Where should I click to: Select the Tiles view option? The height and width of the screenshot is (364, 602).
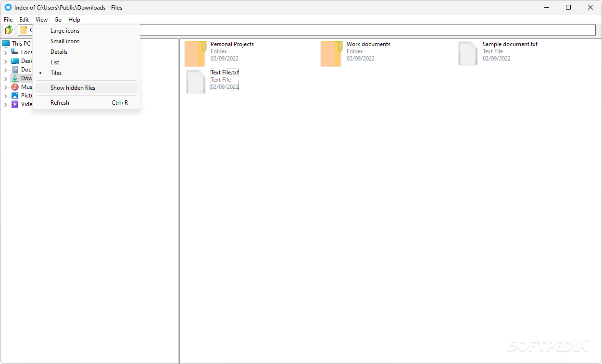coord(86,73)
